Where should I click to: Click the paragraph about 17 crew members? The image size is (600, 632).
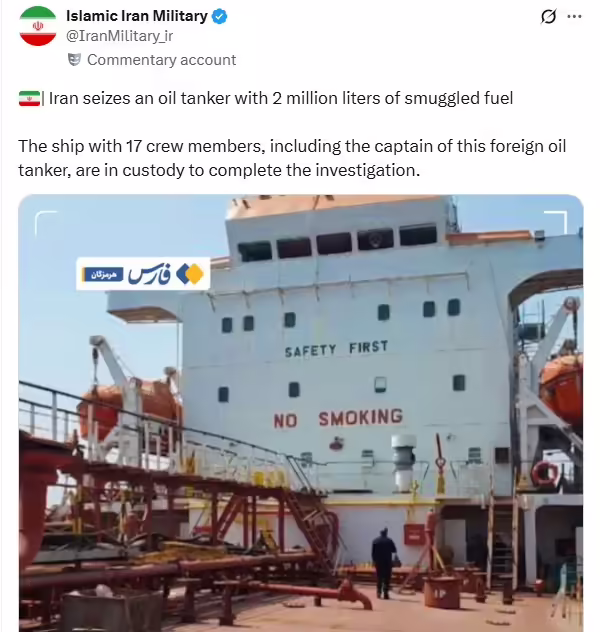pos(292,158)
